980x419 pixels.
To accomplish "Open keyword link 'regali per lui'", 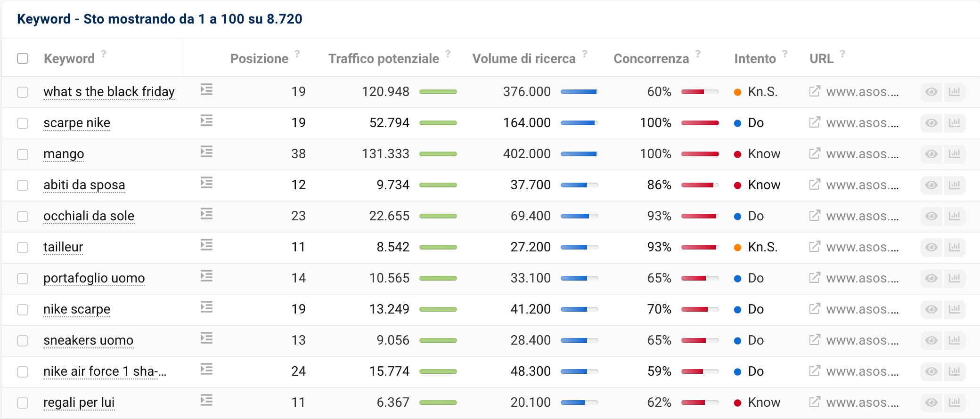I will tap(79, 402).
